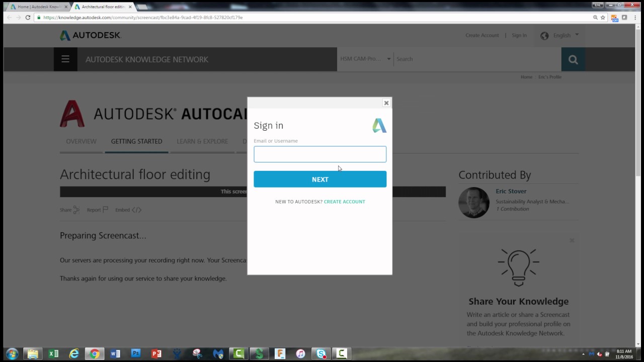Open Word from taskbar

tap(115, 353)
